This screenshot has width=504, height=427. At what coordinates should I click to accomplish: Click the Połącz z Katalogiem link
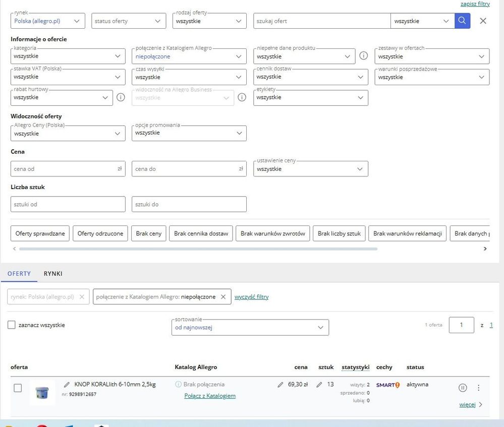(210, 396)
